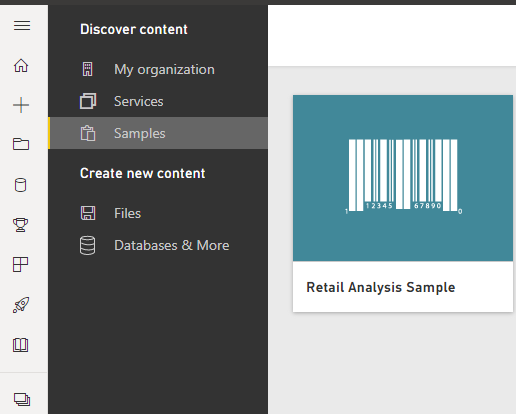The width and height of the screenshot is (516, 414).
Task: Click the Databases cylinder stack icon
Action: click(x=88, y=245)
